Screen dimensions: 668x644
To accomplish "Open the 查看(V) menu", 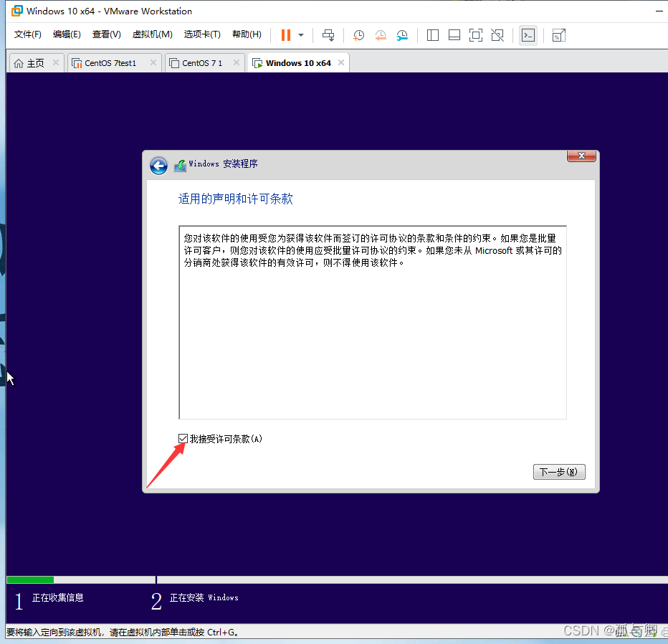I will [107, 34].
